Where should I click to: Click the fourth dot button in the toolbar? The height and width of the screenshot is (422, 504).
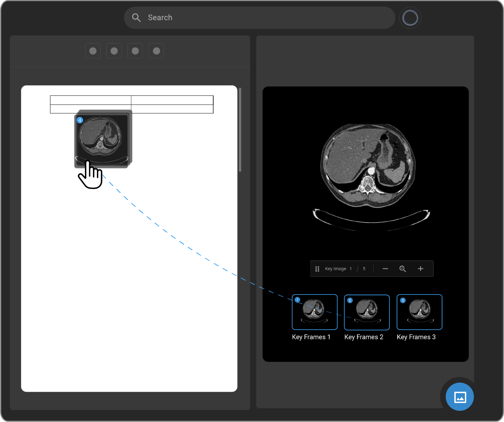point(156,51)
